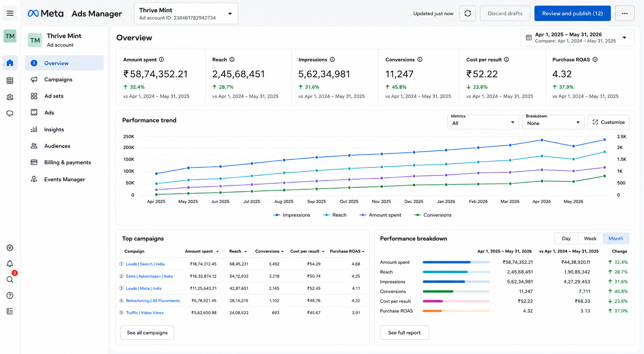Open settings gear in left rail

[10, 248]
